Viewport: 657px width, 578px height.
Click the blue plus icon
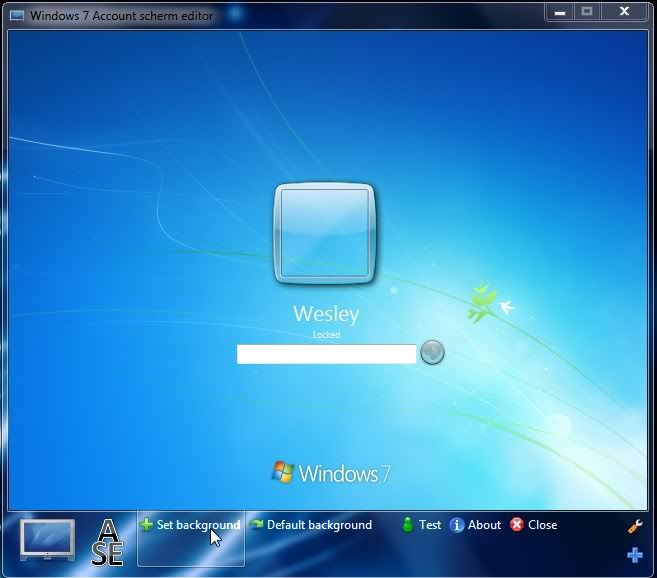point(634,555)
